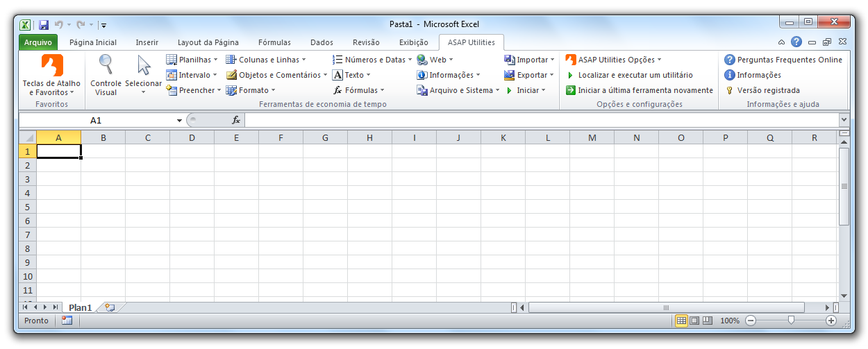The height and width of the screenshot is (349, 868).
Task: Open Arquivo e Sistema menu
Action: click(458, 90)
